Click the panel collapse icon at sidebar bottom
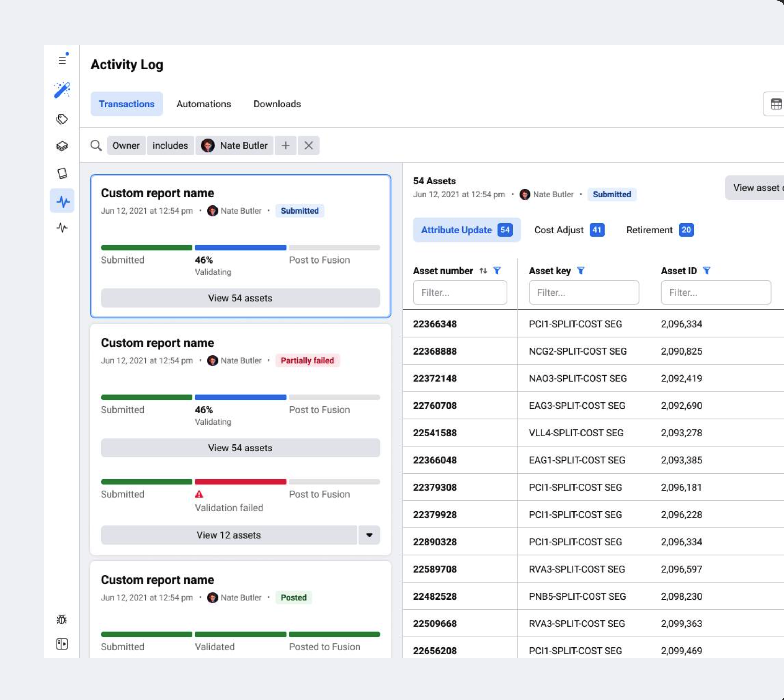 pos(62,644)
